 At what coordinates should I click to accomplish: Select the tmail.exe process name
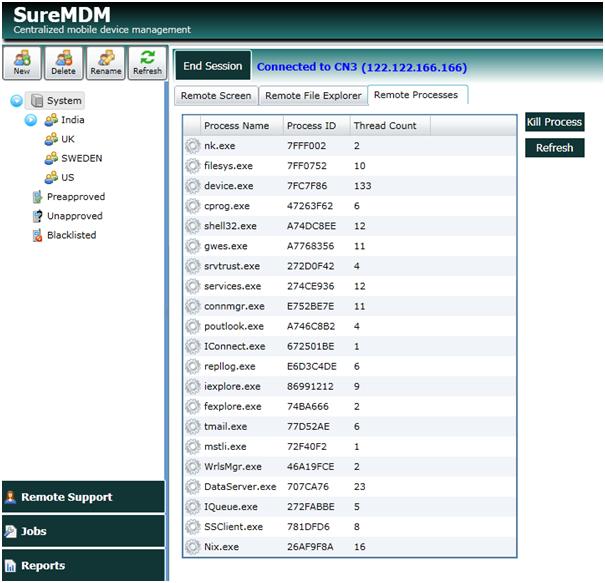pos(225,427)
